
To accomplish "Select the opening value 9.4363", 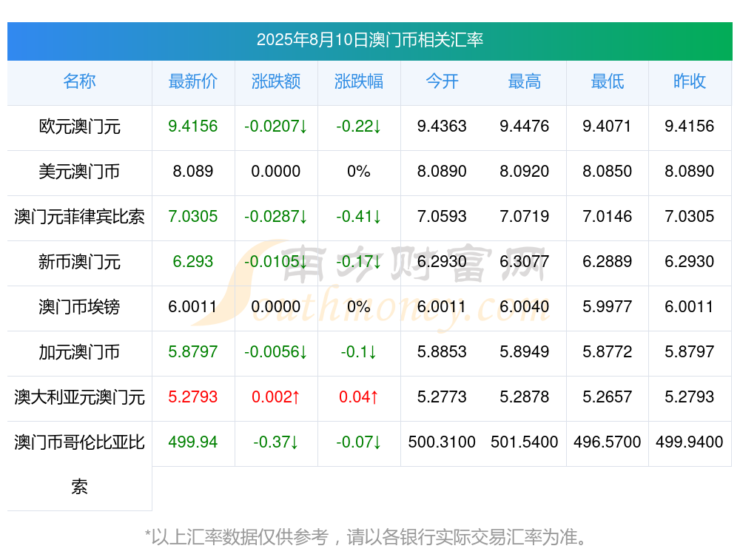I will pyautogui.click(x=442, y=126).
